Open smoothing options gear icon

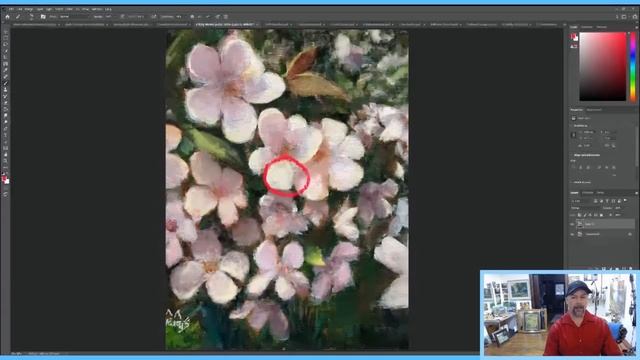[x=192, y=17]
